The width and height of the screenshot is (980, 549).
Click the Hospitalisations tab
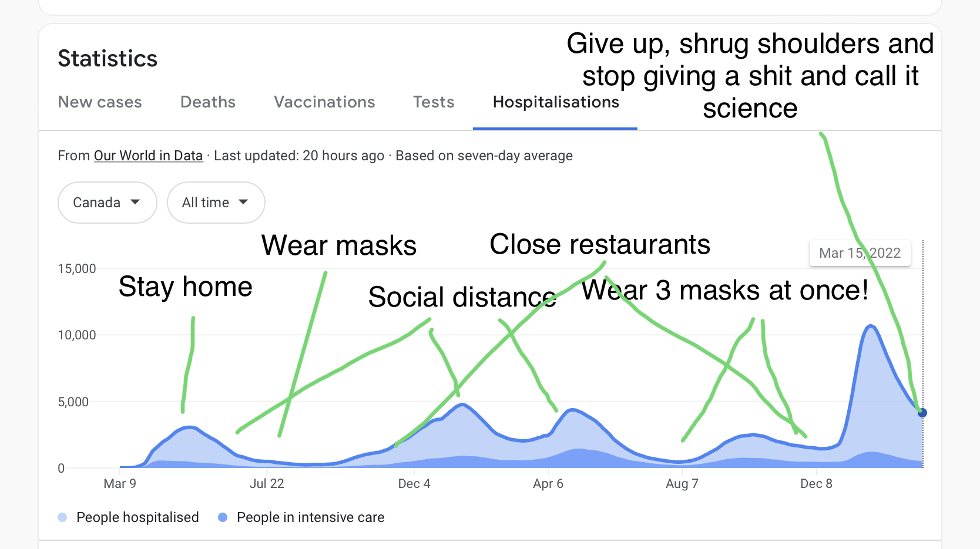click(x=556, y=102)
